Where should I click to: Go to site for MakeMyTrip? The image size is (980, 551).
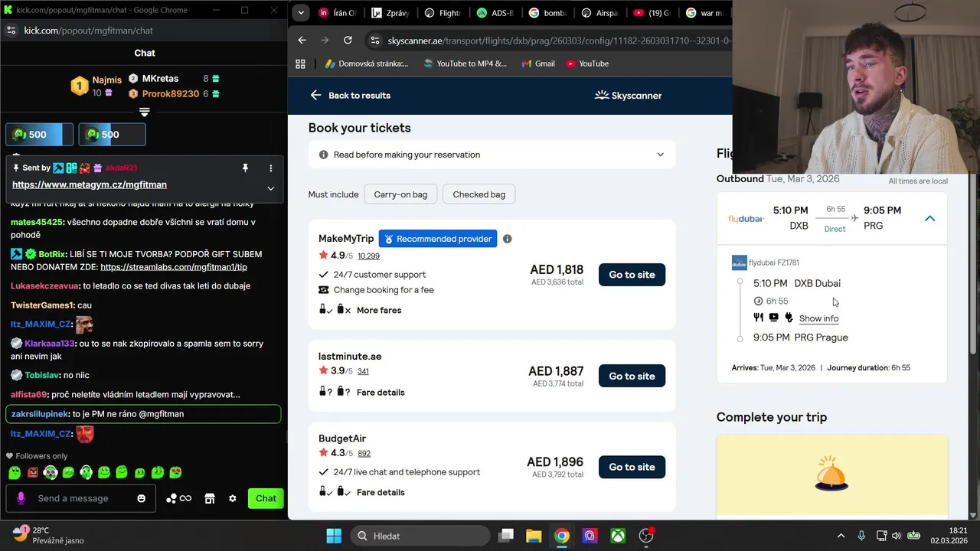click(x=632, y=275)
